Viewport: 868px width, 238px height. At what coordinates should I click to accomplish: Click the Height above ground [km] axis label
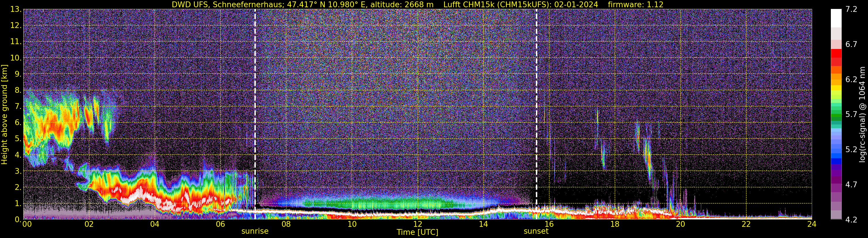[x=4, y=115]
